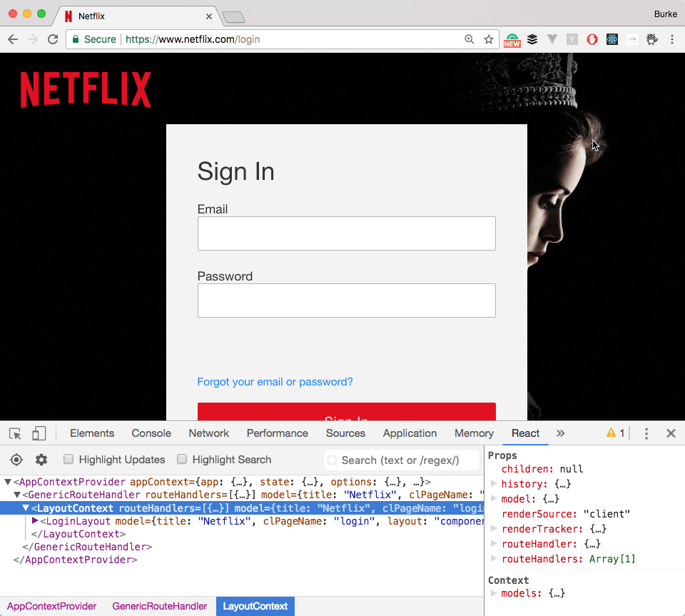Show more DevTools tabs chevron
Screen dimensions: 685x616
pyautogui.click(x=561, y=433)
